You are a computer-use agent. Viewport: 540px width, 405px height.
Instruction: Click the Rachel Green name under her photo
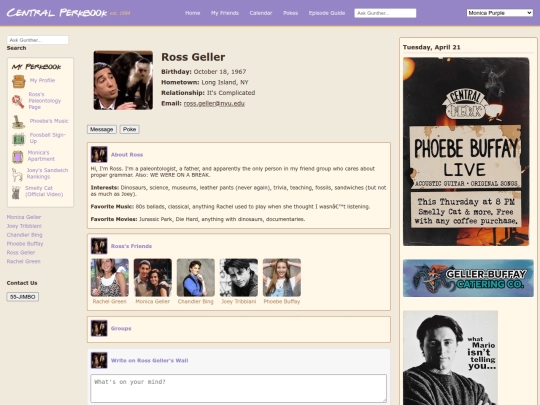tap(110, 301)
